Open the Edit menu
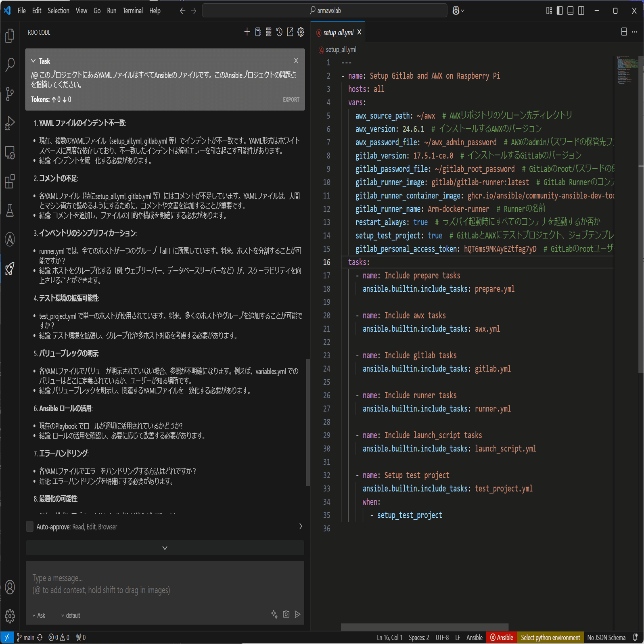 [x=37, y=11]
